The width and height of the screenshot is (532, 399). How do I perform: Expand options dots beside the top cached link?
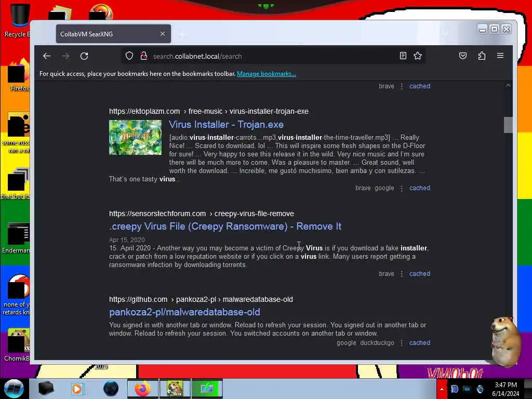[x=402, y=86]
